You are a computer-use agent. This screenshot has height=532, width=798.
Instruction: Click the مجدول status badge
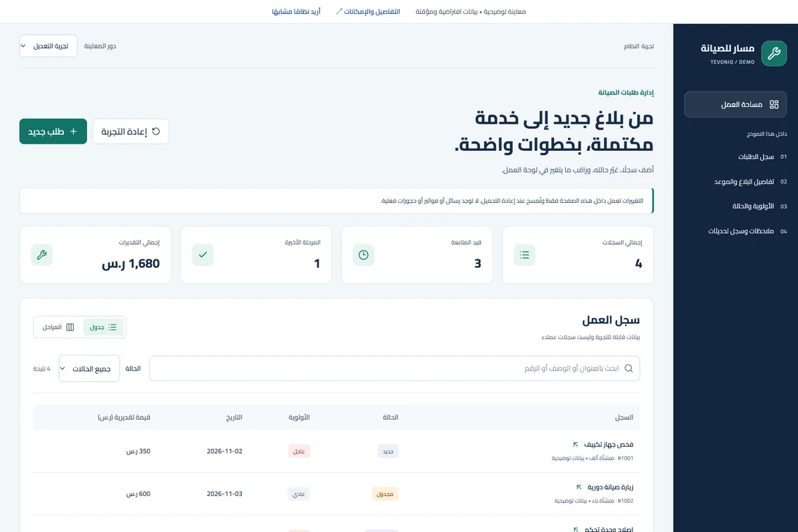(385, 494)
